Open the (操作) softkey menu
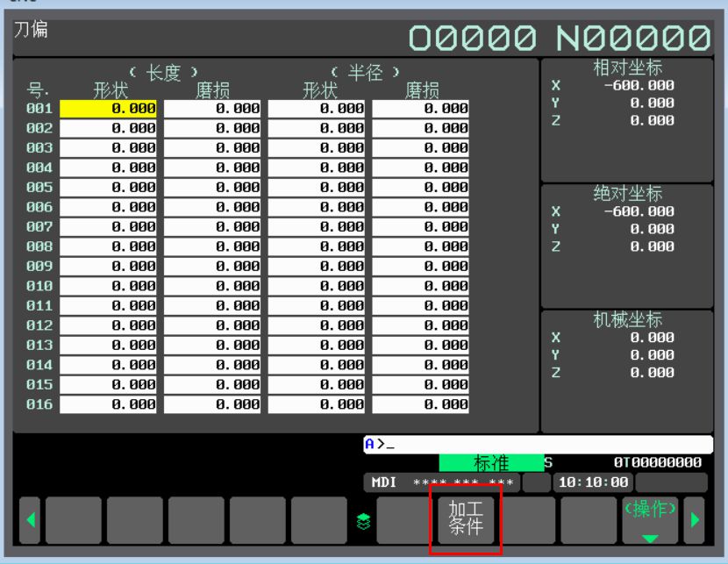728x564 pixels. click(x=650, y=519)
